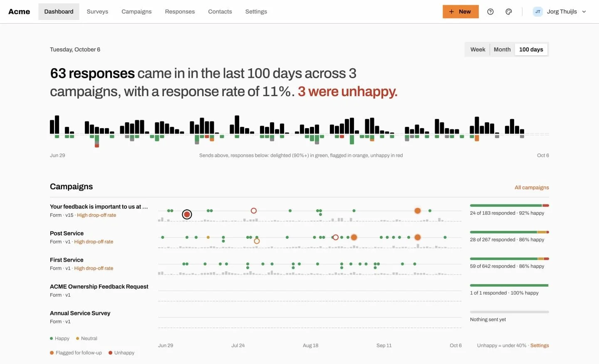Open the Annual Service Survey campaign
The height and width of the screenshot is (364, 599).
tap(80, 313)
